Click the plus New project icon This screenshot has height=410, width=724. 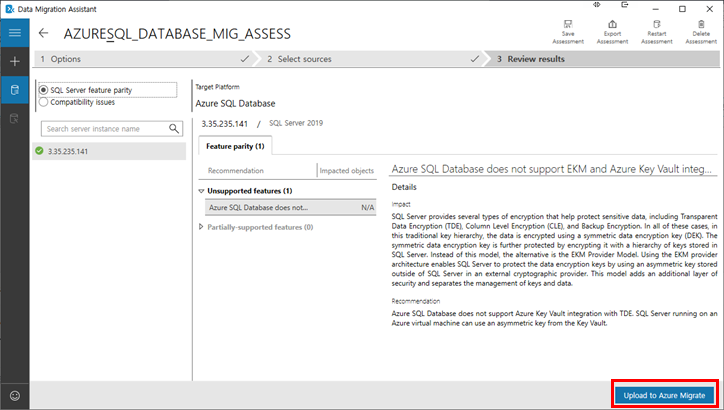[x=15, y=61]
